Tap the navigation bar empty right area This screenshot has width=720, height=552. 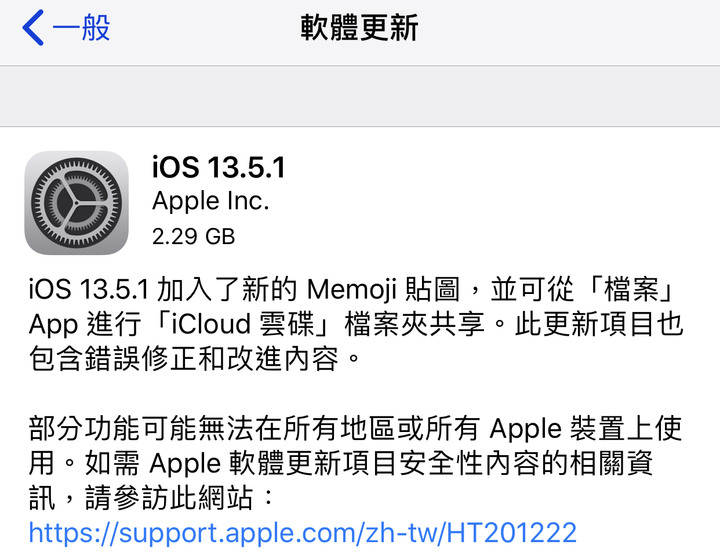pos(569,28)
